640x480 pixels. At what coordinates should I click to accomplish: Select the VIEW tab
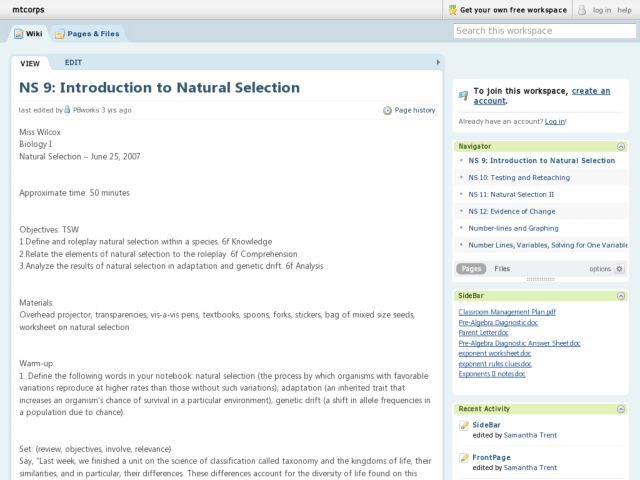30,63
